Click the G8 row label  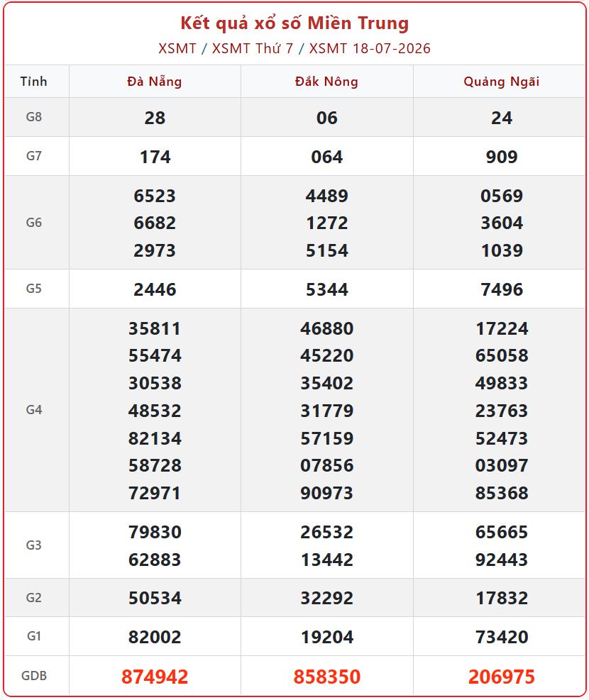34,117
